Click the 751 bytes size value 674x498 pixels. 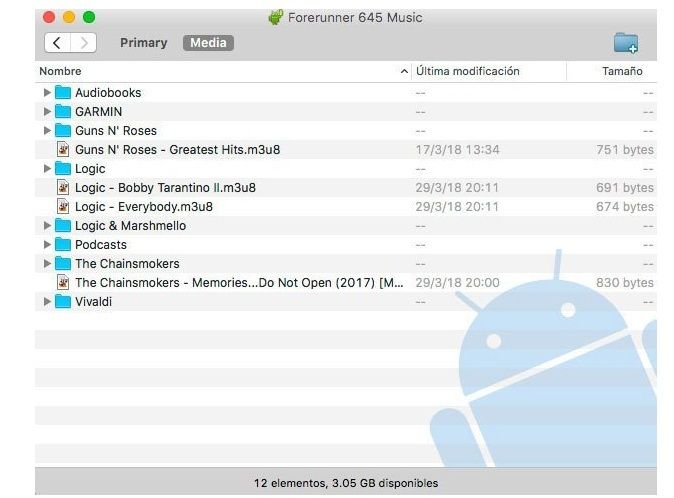[x=625, y=150]
